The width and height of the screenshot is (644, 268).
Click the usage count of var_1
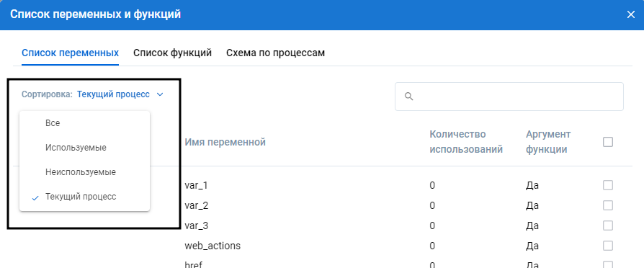432,185
